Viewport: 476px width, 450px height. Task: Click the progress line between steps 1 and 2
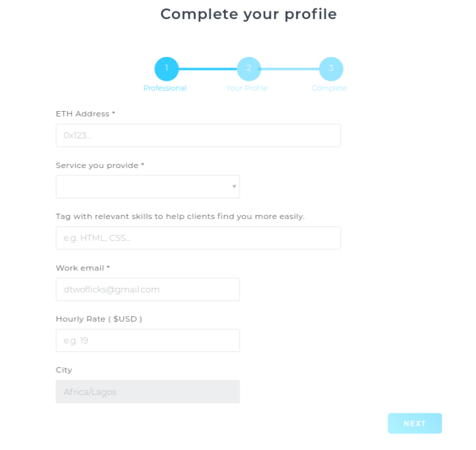pos(208,68)
